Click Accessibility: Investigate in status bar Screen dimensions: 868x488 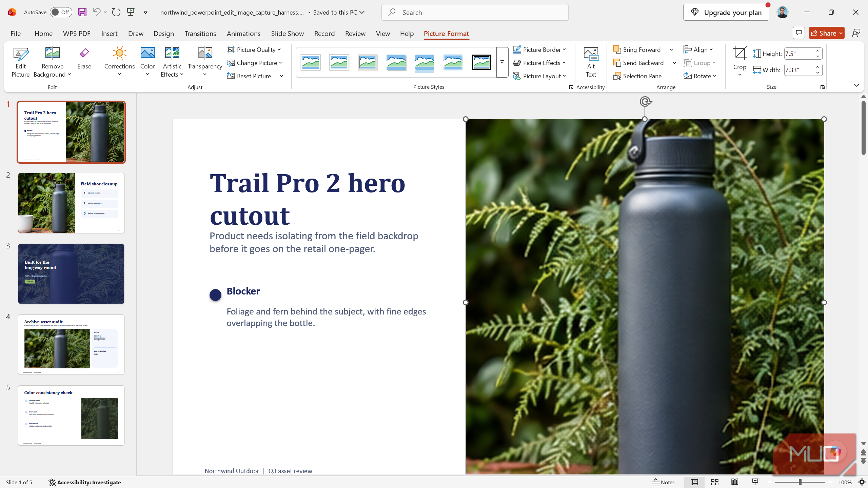pos(85,482)
